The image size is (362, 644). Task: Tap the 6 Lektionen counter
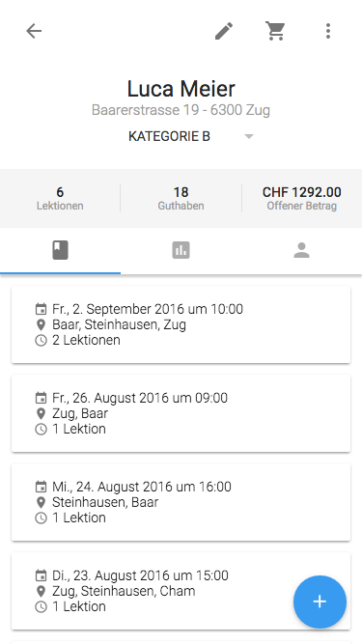point(60,198)
